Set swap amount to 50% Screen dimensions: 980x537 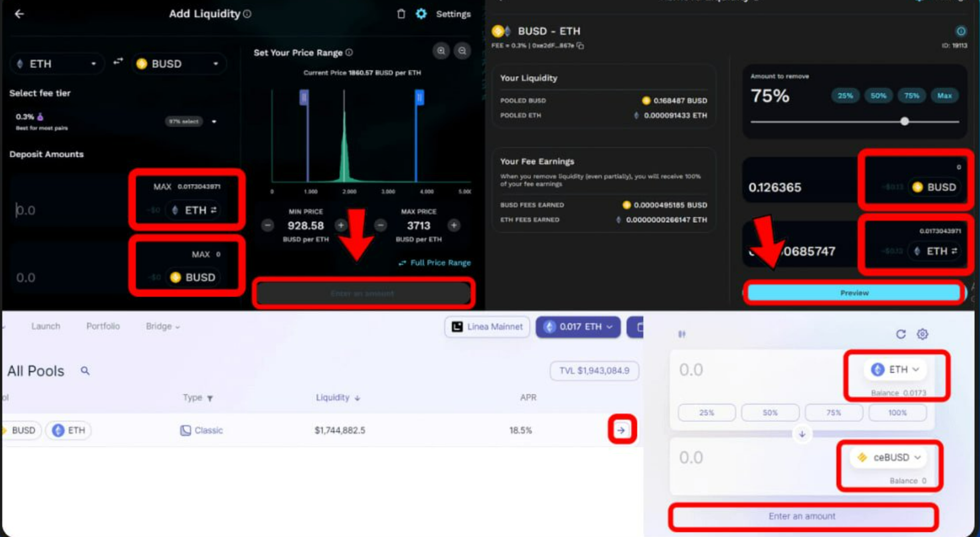770,412
